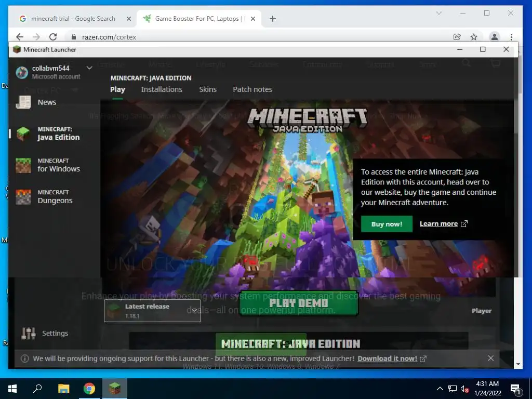This screenshot has height=399, width=532.
Task: Click the info icon in the notification banner
Action: 25,358
